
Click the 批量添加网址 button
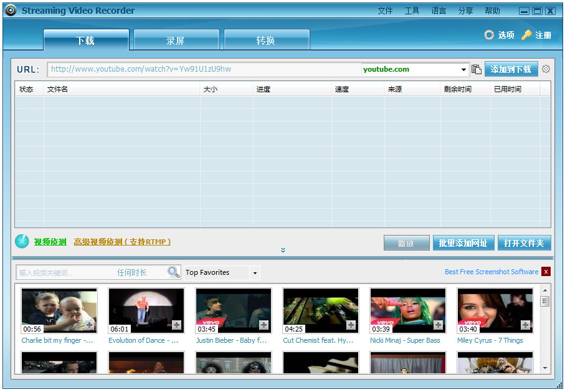pos(463,243)
